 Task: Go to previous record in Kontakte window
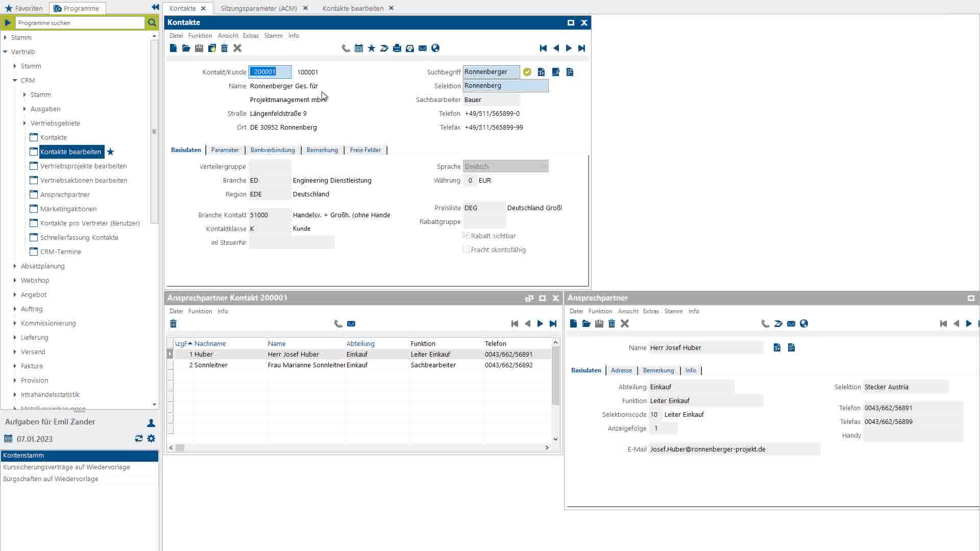[556, 48]
